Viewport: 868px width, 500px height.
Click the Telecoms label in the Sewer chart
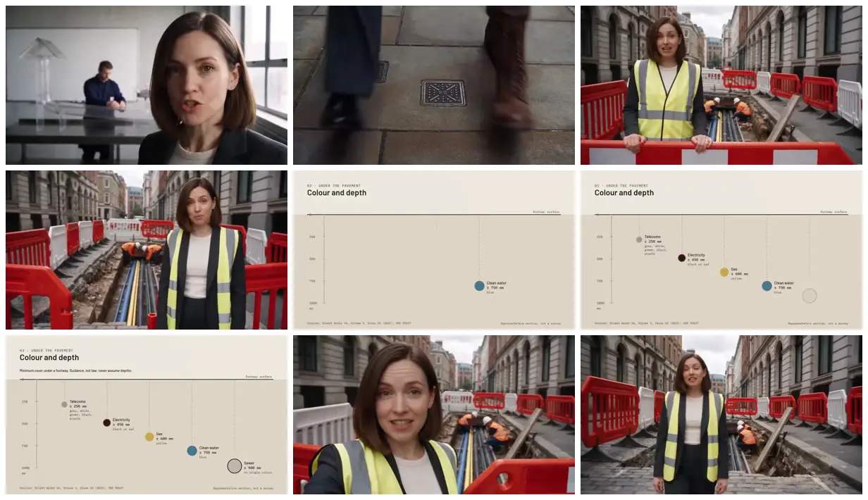point(77,401)
